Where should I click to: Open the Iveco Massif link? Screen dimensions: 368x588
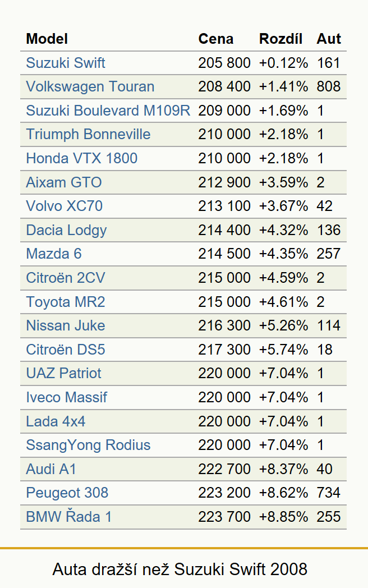(x=66, y=397)
